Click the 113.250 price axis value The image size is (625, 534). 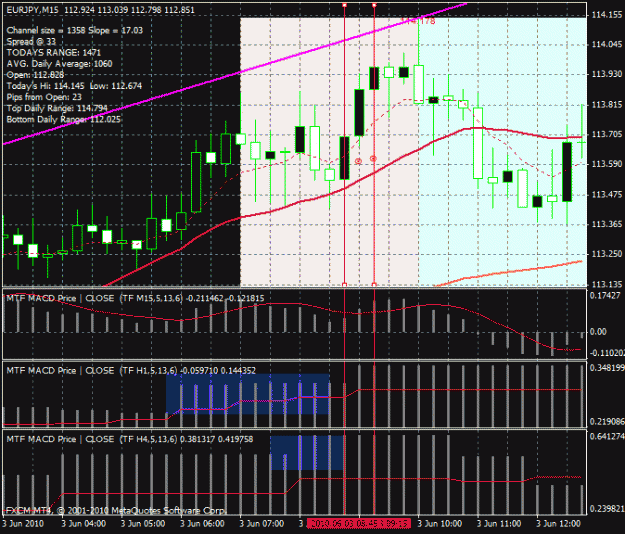pos(607,254)
